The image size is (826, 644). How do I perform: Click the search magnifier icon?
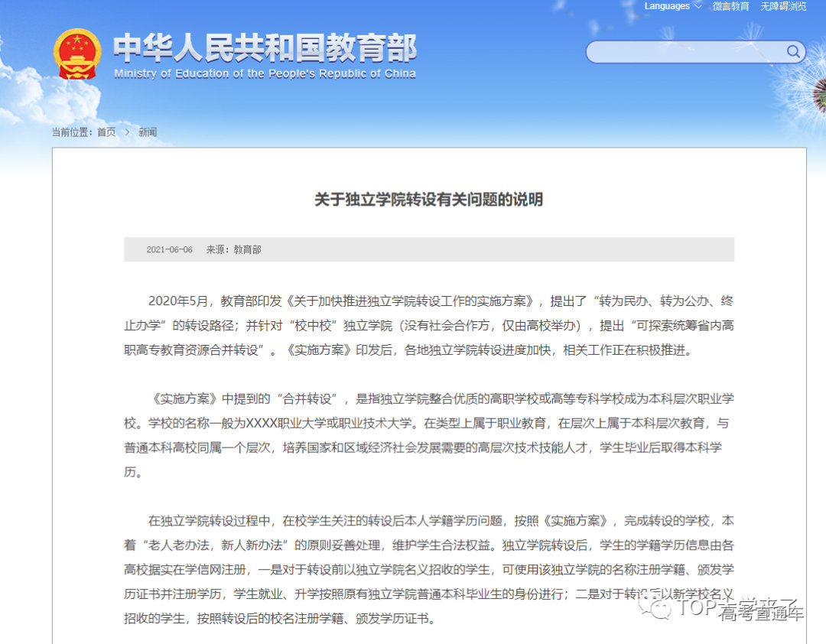click(793, 52)
